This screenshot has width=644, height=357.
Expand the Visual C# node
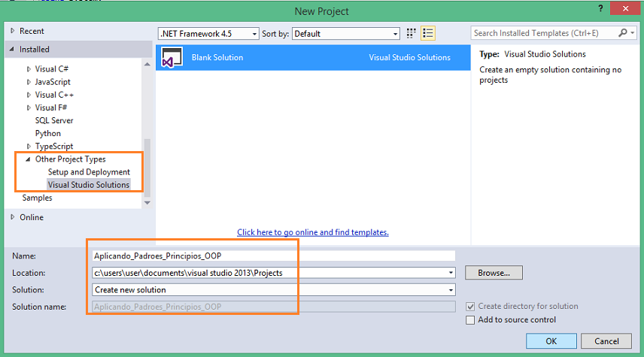tap(29, 69)
